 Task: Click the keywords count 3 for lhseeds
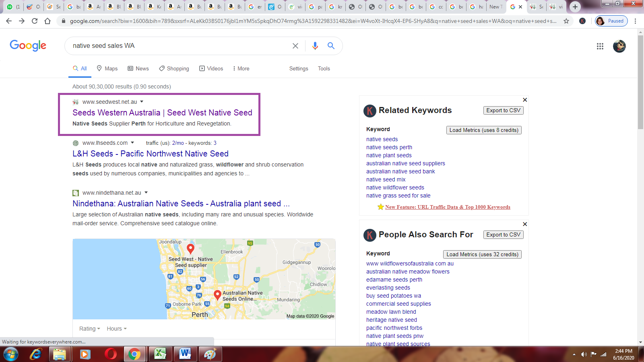coord(215,143)
